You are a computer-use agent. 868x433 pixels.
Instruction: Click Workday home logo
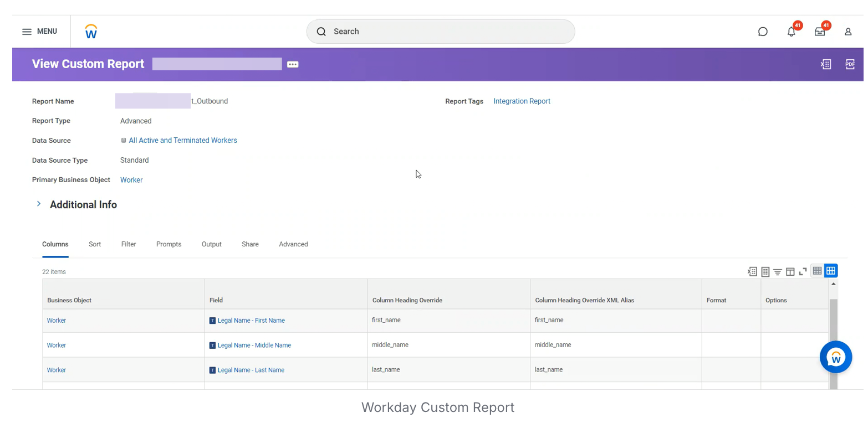[x=91, y=32]
